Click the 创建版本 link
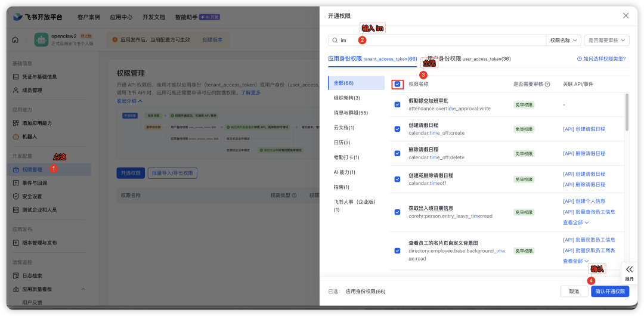Viewport: 644px width, 316px height. tap(213, 40)
